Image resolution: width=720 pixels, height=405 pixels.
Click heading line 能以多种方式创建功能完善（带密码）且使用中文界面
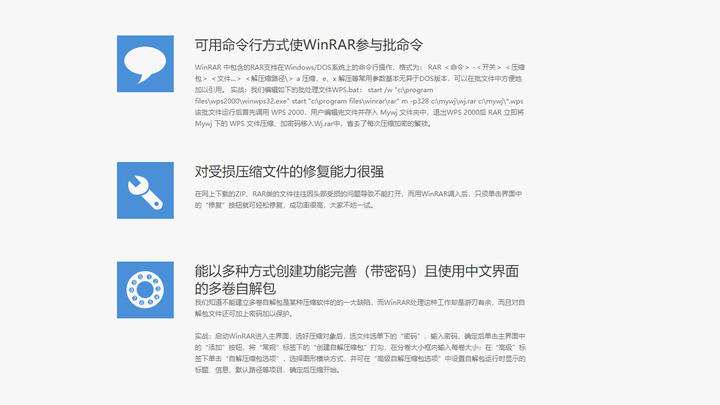[x=357, y=271]
